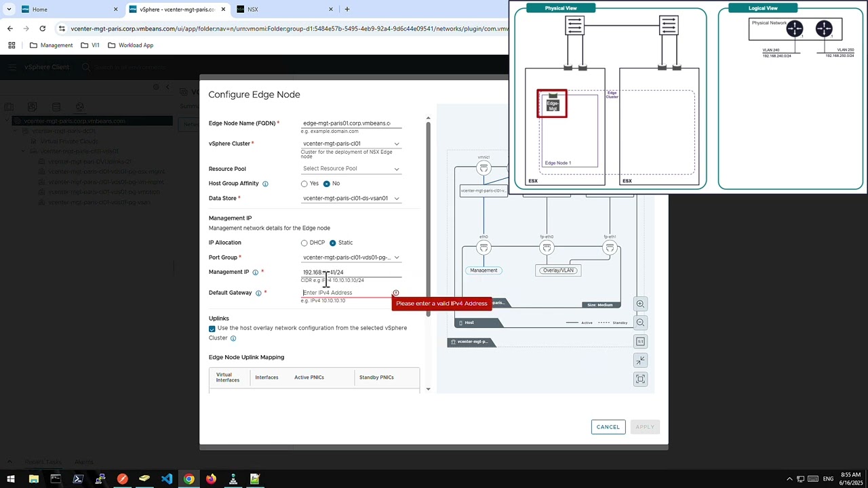
Task: Show info tooltip for Management IP
Action: click(x=255, y=272)
